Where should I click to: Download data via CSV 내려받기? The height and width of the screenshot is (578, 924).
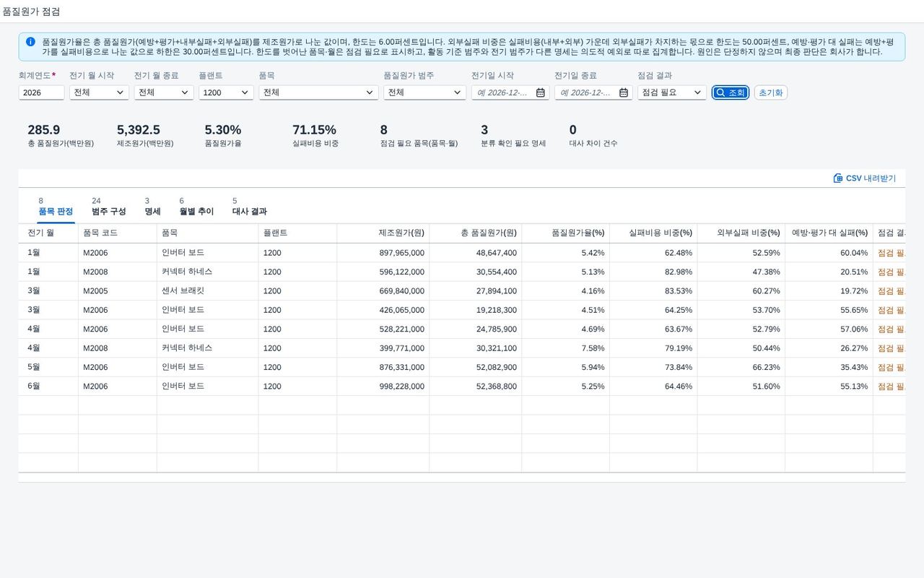click(864, 178)
